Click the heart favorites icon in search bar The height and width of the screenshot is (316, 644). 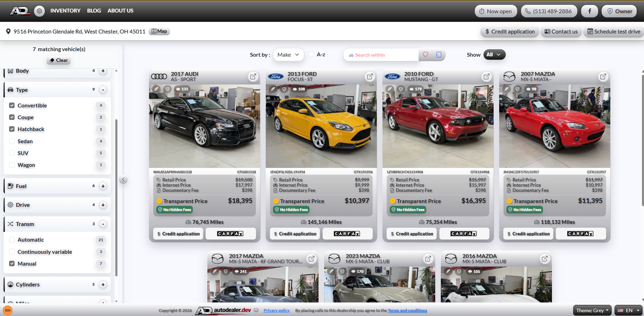tap(426, 55)
